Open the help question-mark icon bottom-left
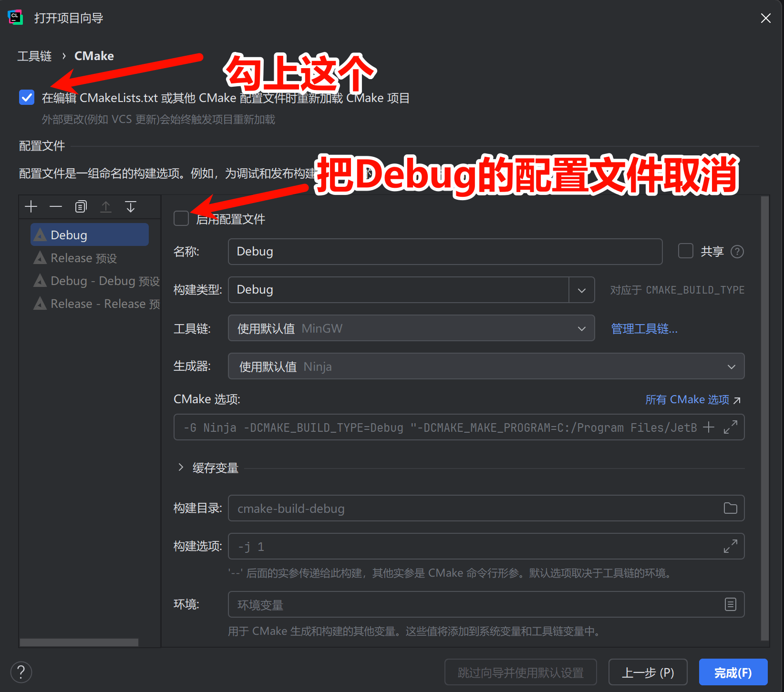 21,672
